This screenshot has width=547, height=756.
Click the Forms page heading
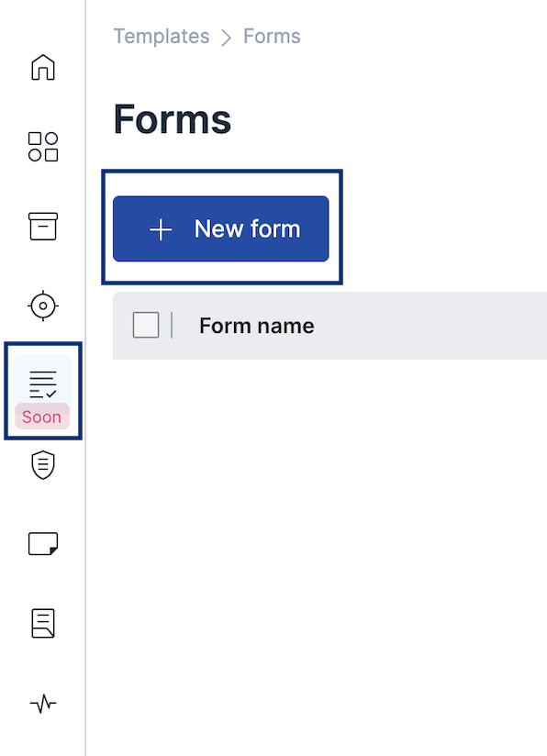point(172,119)
